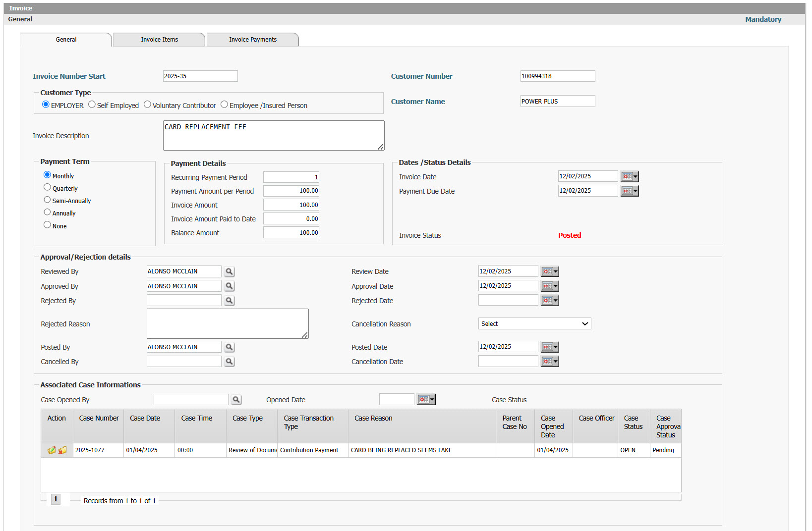Image resolution: width=812 pixels, height=531 pixels.
Task: Open Payment Due Date calendar picker
Action: click(630, 191)
